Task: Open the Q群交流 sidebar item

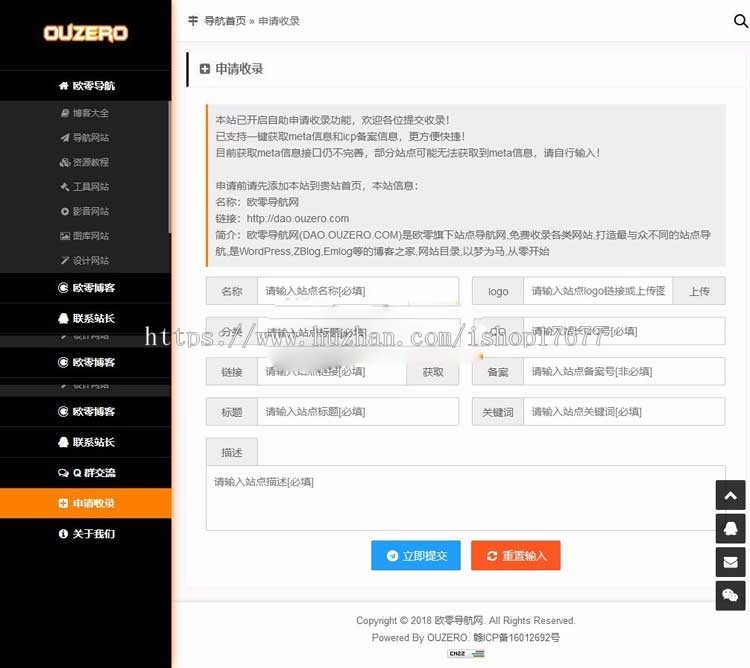Action: click(x=86, y=473)
